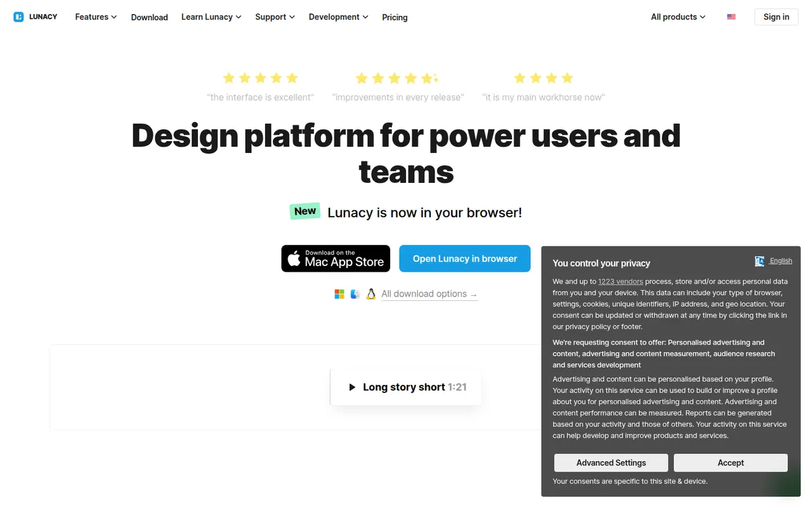Click the "improvements in every release" quote
Viewport: 812px width, 508px height.
pyautogui.click(x=398, y=97)
